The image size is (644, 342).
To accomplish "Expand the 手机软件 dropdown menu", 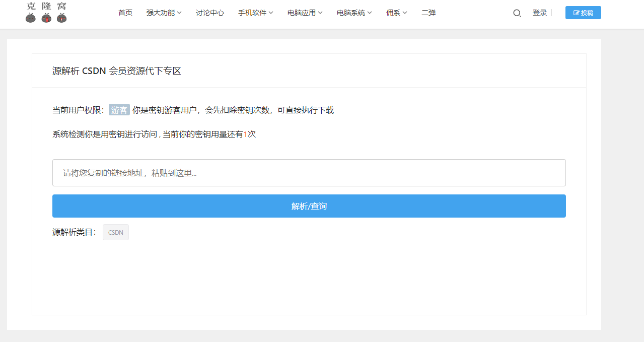I will [256, 13].
